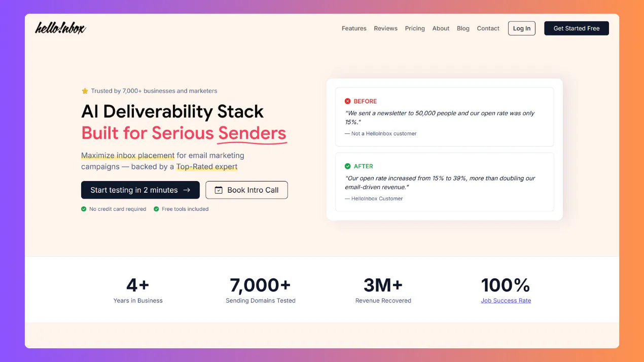Screen dimensions: 644x362
Task: Click the Get Started Free button
Action: 577,28
